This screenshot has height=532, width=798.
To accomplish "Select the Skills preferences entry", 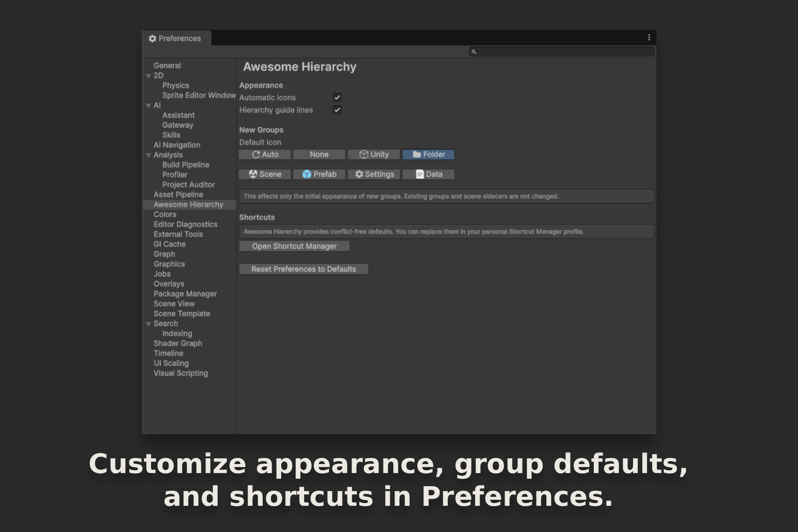I will pyautogui.click(x=171, y=135).
